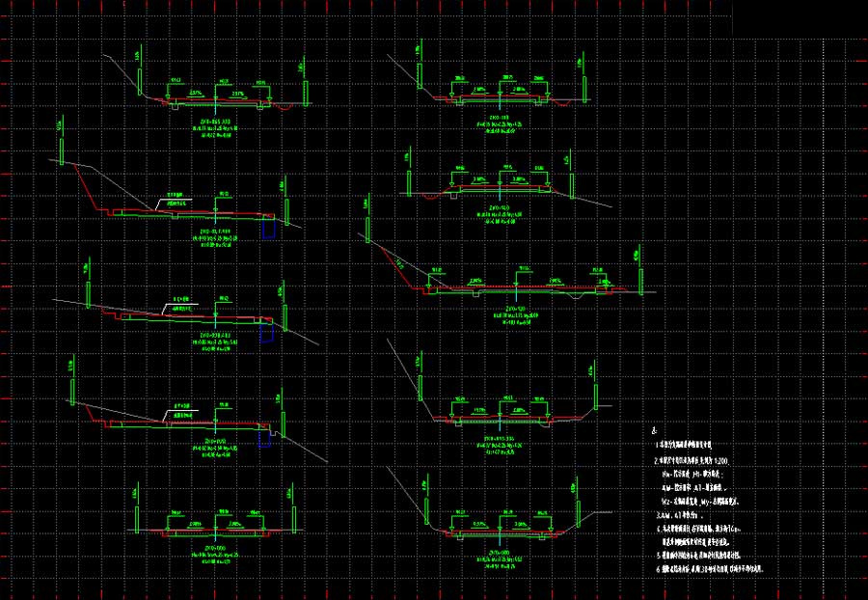This screenshot has width=868, height=600.
Task: Click the white notes text block
Action: (709, 502)
